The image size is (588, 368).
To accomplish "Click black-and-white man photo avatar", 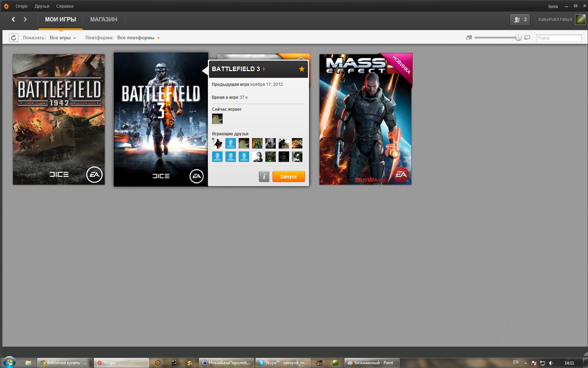I will [x=257, y=157].
